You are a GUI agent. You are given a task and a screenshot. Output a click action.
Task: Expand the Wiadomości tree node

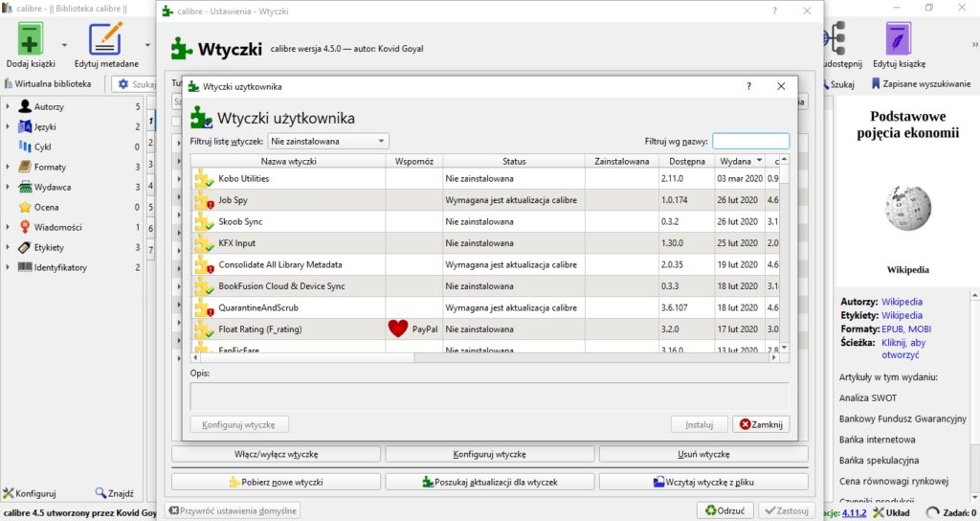point(8,227)
